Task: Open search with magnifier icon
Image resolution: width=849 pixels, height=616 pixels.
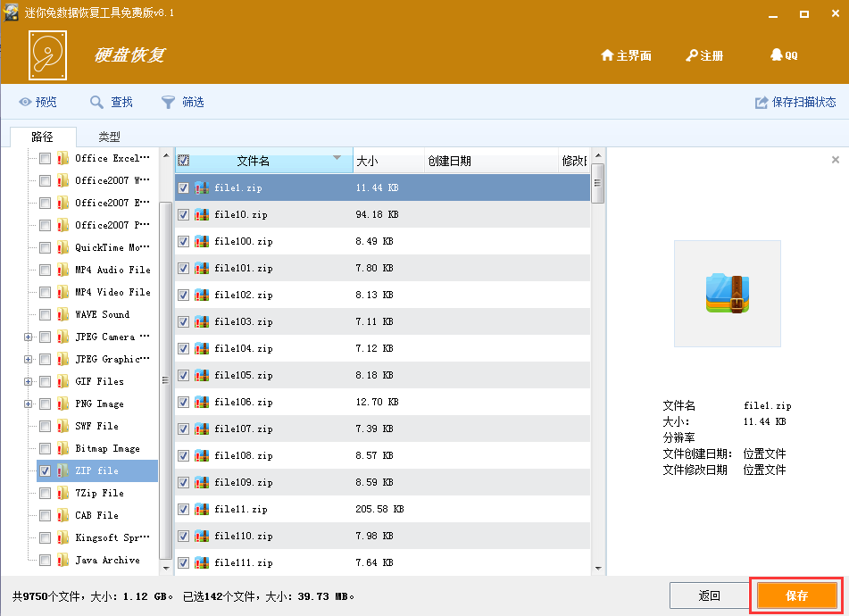Action: 96,102
